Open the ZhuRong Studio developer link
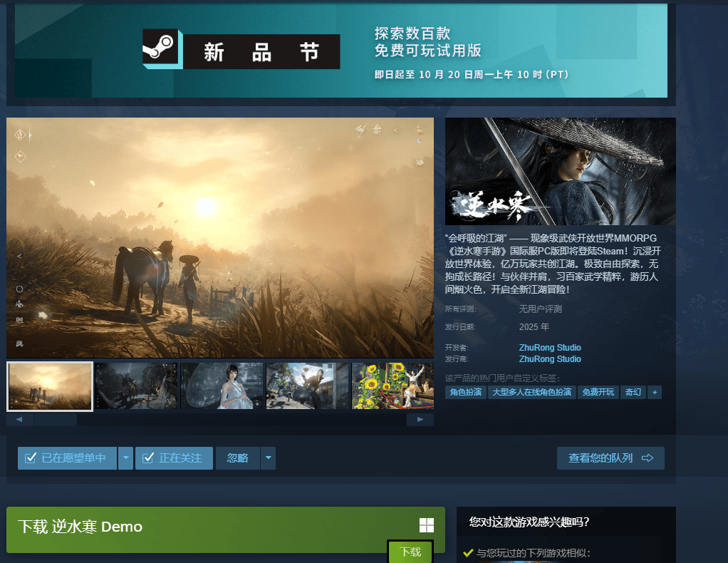Image resolution: width=728 pixels, height=563 pixels. click(550, 348)
